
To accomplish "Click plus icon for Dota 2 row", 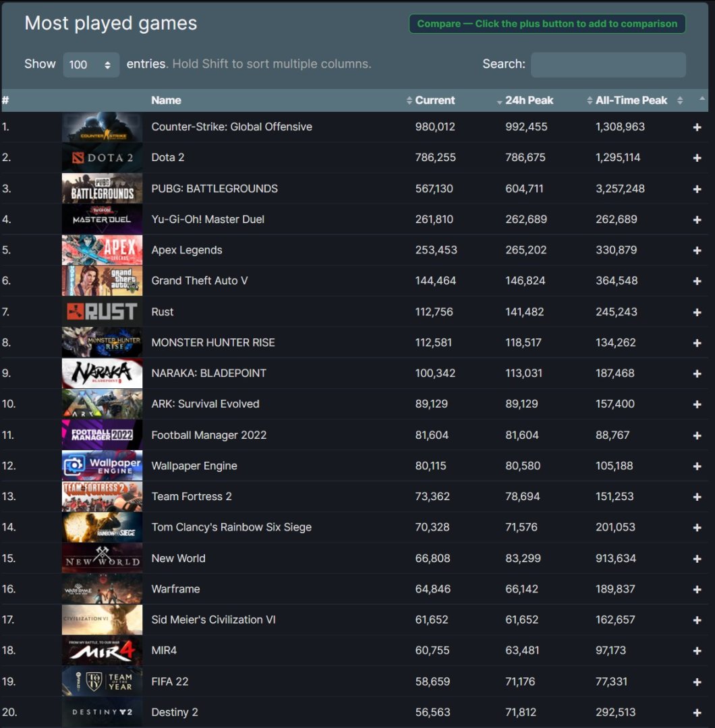I will 697,158.
